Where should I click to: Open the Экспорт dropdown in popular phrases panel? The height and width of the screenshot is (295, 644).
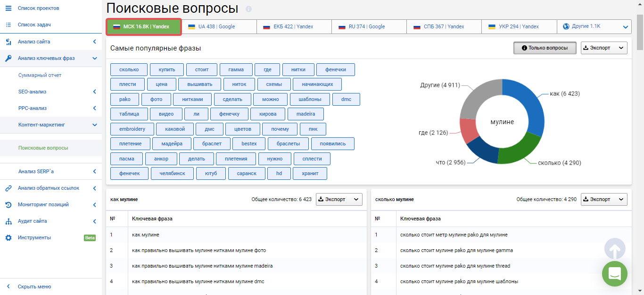[604, 48]
